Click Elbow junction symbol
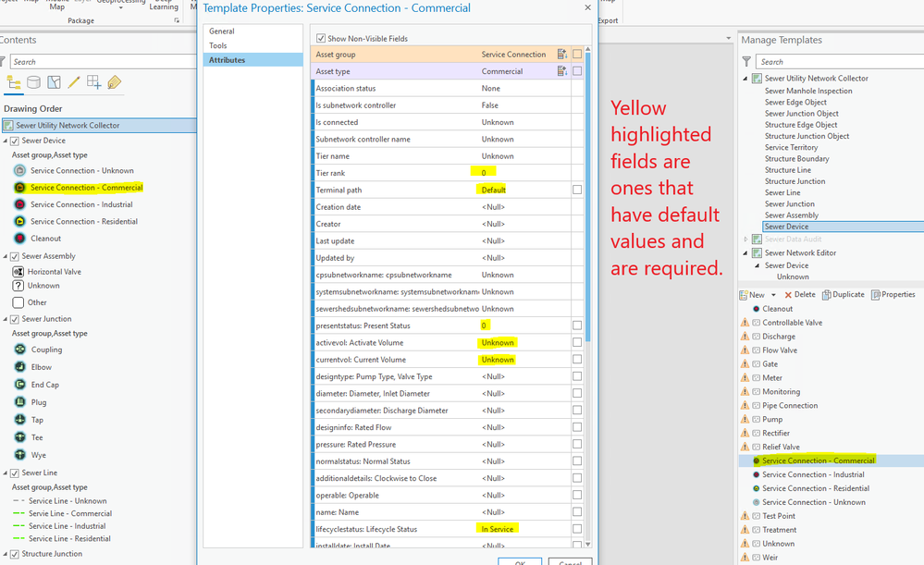The width and height of the screenshot is (924, 565). coord(20,367)
